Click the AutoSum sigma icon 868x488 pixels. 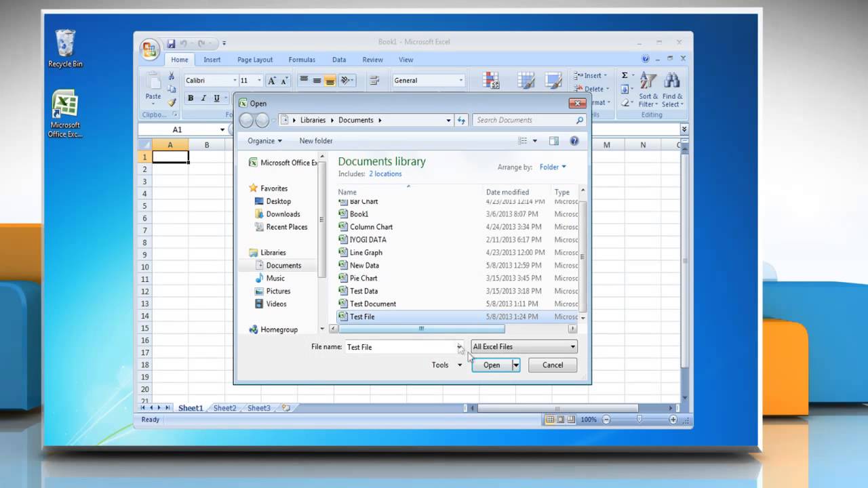coord(625,75)
